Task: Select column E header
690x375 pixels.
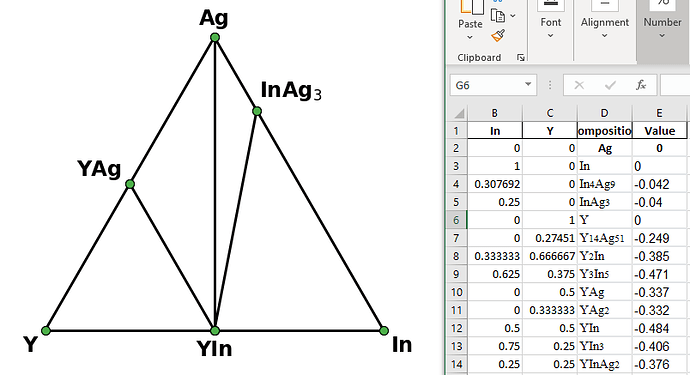Action: click(659, 113)
